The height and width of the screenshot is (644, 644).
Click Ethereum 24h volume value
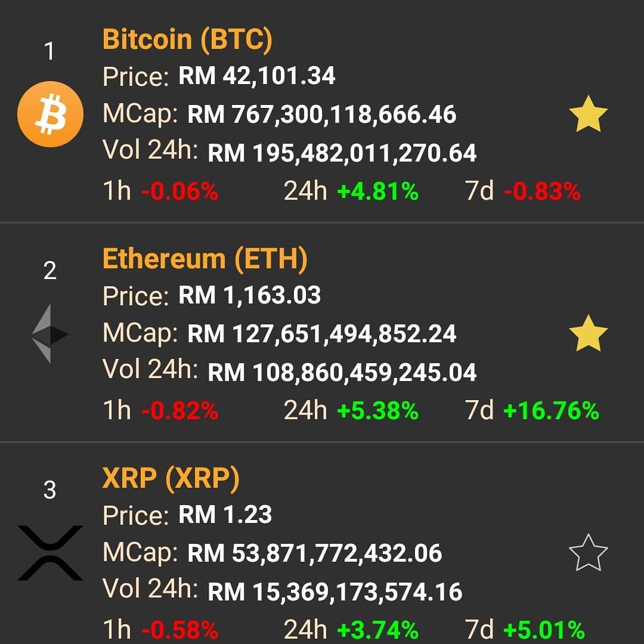(342, 373)
